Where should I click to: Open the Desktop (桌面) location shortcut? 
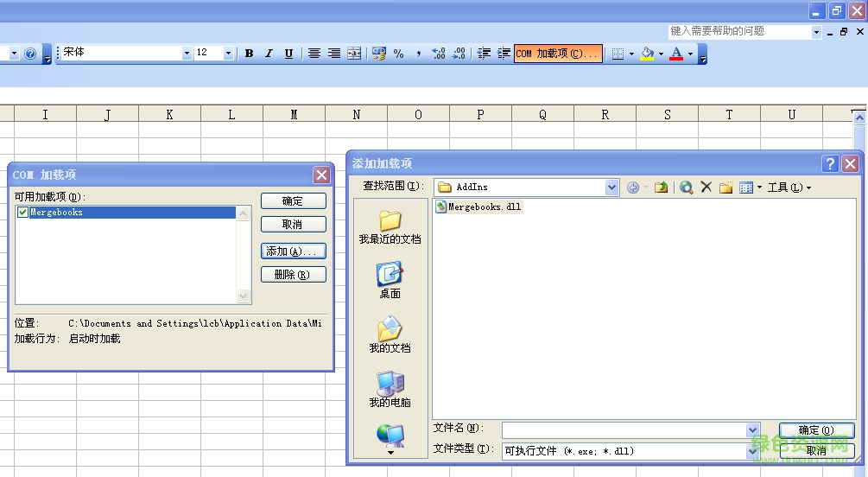click(390, 281)
